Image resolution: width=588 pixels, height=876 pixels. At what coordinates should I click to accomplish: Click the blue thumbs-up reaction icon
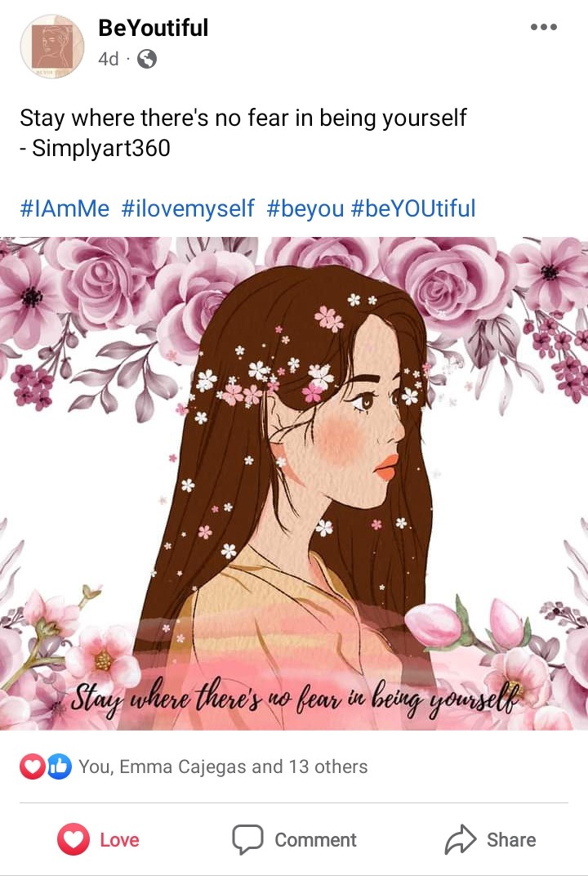[59, 766]
